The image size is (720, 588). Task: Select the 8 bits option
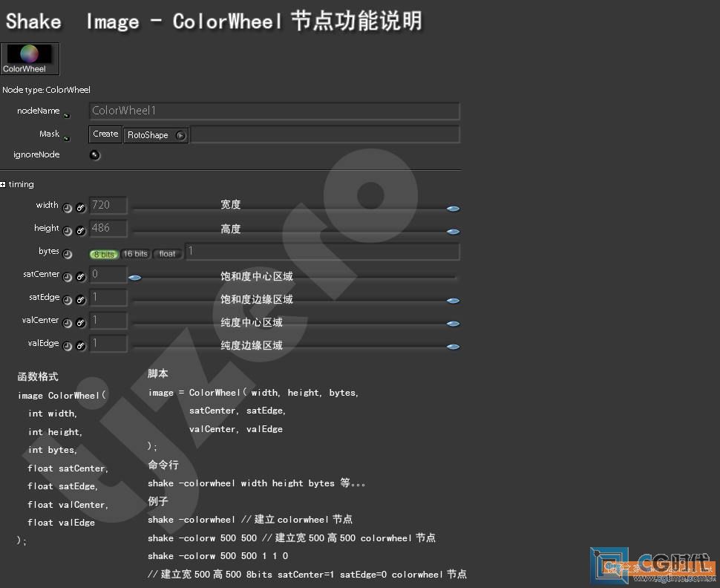[104, 254]
